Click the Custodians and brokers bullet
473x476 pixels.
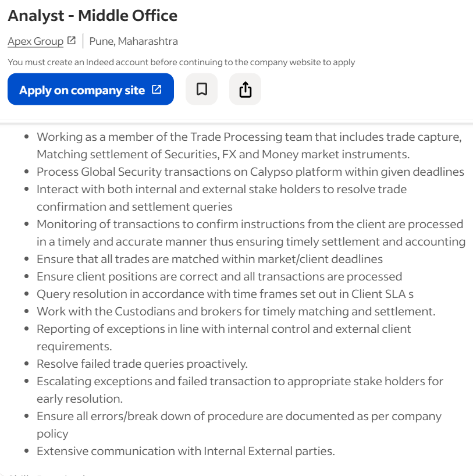[x=236, y=311]
